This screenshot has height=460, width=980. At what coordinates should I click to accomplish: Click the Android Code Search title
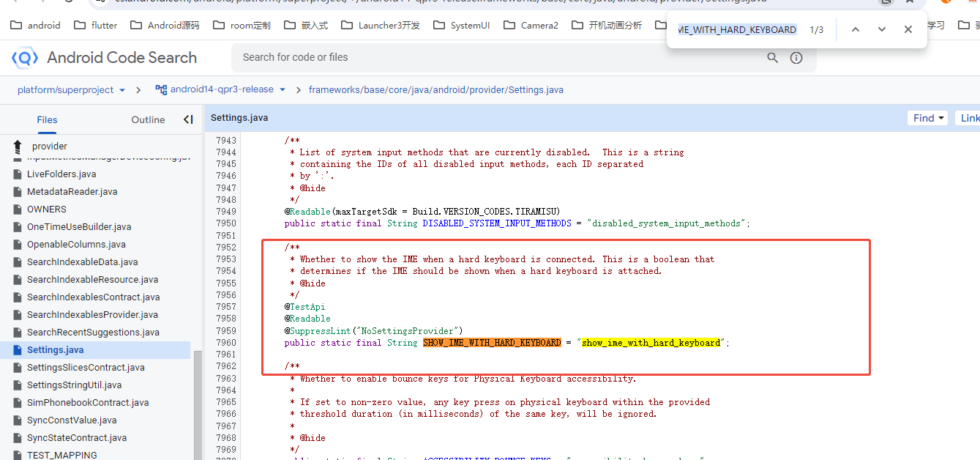point(122,57)
